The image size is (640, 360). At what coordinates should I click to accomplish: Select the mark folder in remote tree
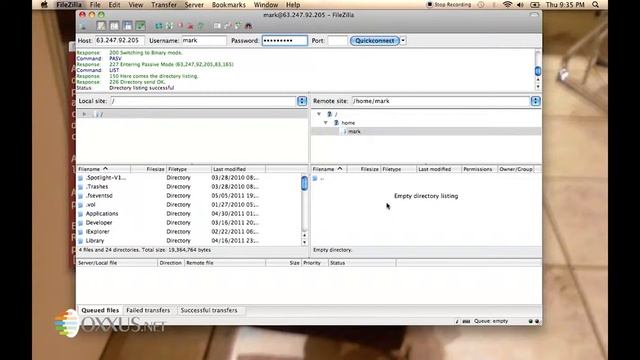point(354,131)
